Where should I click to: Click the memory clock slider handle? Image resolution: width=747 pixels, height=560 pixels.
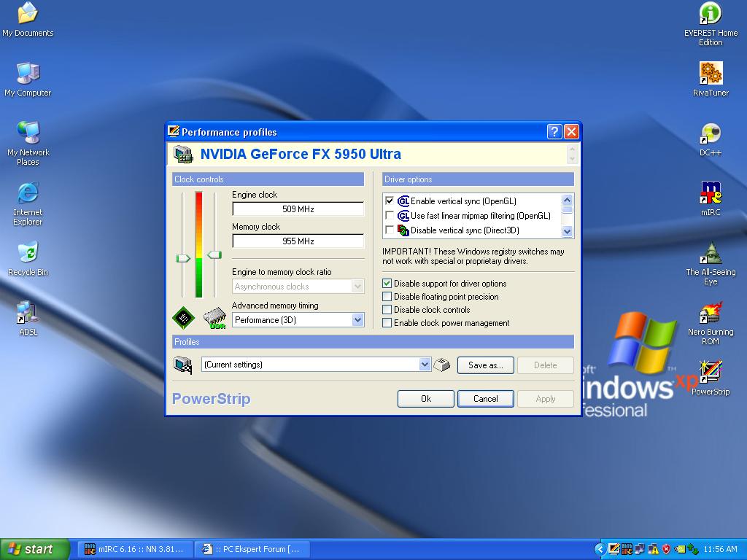coord(214,254)
